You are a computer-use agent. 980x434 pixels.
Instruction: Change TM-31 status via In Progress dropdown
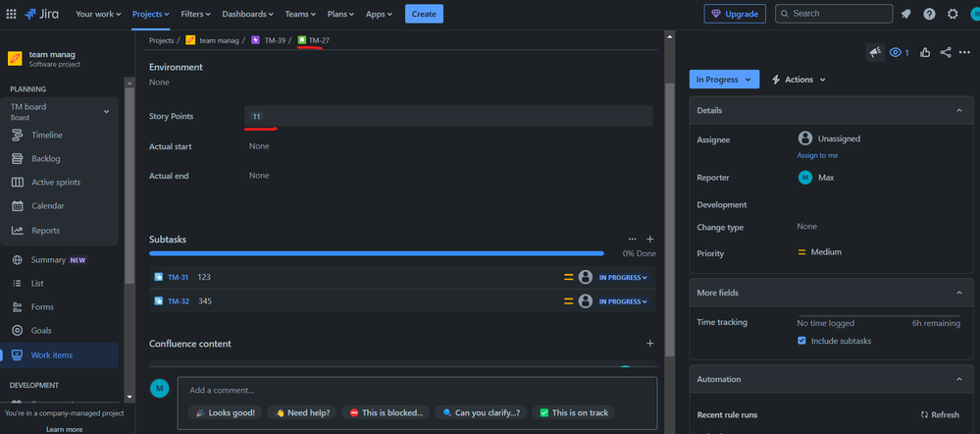(623, 277)
